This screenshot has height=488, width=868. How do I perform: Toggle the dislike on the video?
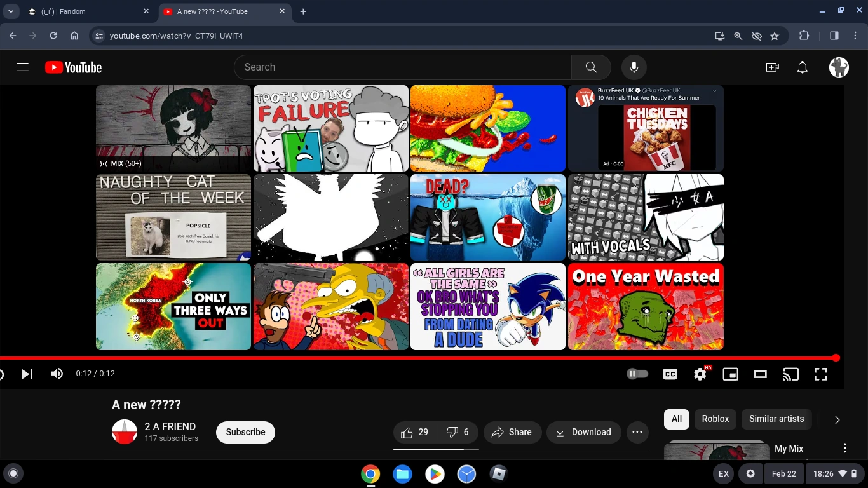[x=452, y=432]
